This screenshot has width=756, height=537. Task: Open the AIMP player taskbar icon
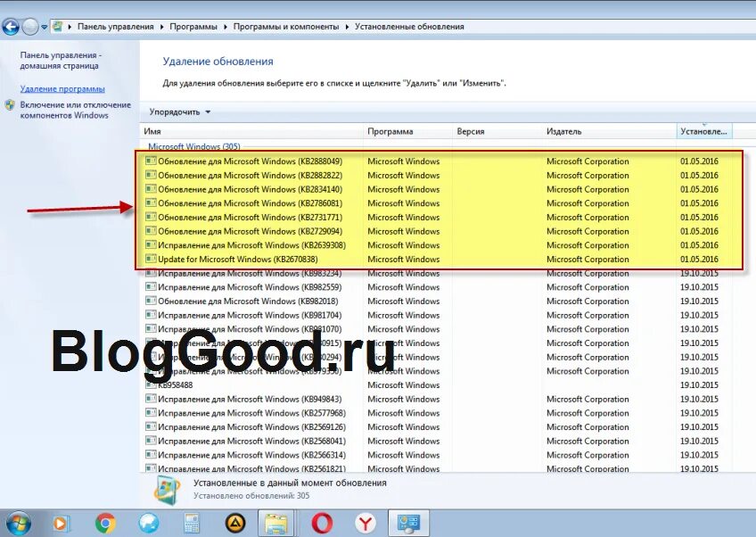[x=235, y=523]
